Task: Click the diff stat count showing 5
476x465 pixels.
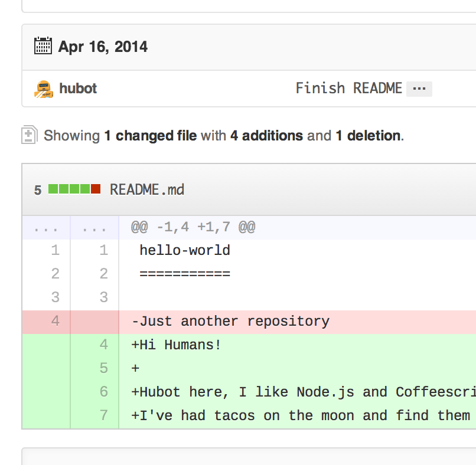Action: click(x=37, y=190)
